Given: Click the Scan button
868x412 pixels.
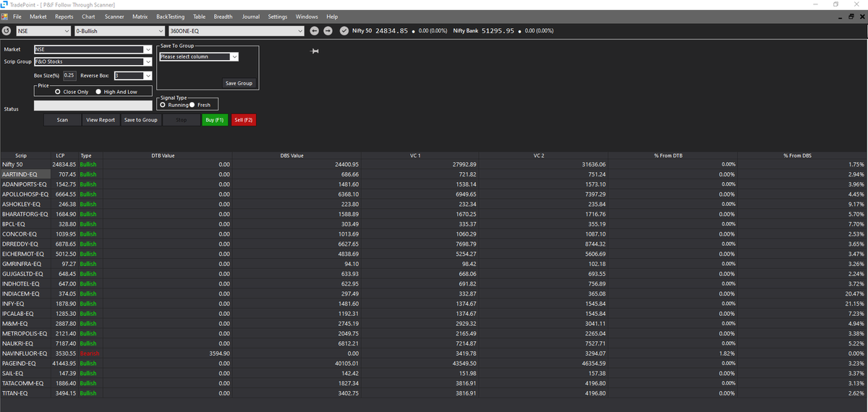Looking at the screenshot, I should tap(62, 119).
